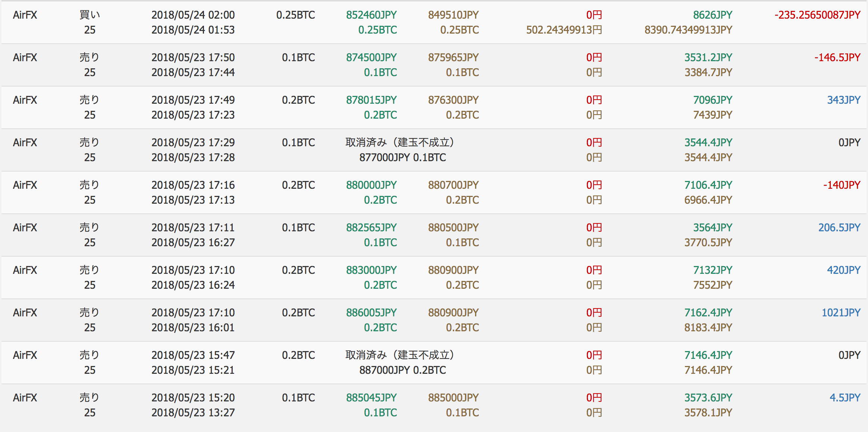Click the 買い label in first row
The height and width of the screenshot is (432, 868).
pyautogui.click(x=90, y=15)
